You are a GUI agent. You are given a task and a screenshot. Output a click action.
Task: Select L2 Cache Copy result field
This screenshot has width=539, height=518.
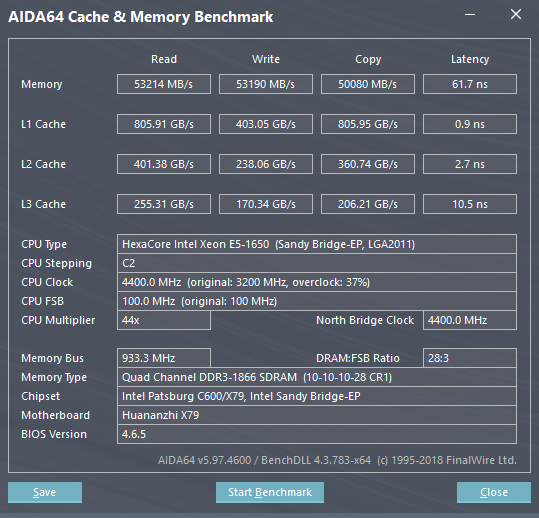pyautogui.click(x=368, y=164)
